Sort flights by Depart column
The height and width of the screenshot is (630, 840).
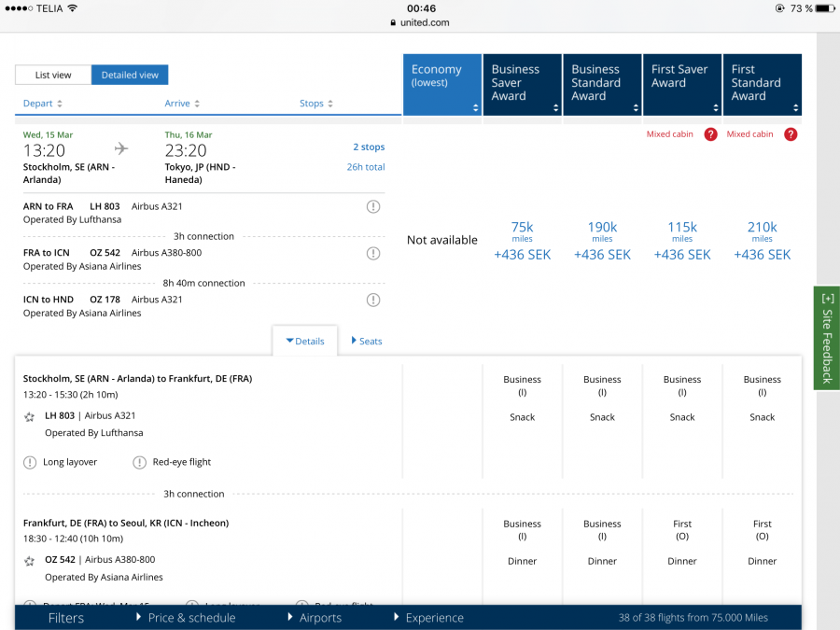coord(43,104)
